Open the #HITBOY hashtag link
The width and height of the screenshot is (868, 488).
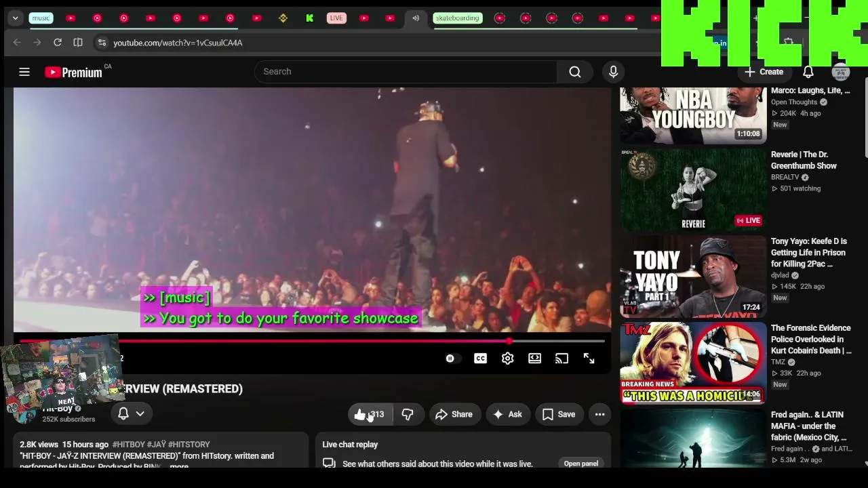click(x=130, y=445)
